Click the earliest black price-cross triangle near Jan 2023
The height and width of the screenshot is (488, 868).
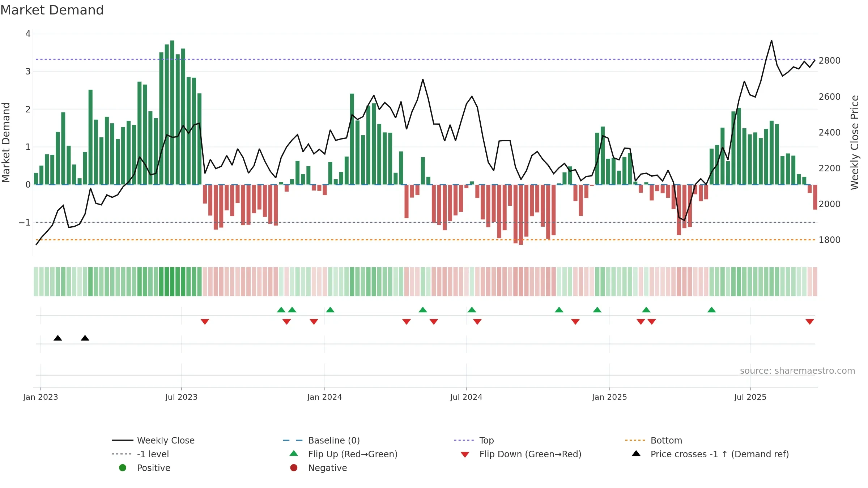[58, 338]
